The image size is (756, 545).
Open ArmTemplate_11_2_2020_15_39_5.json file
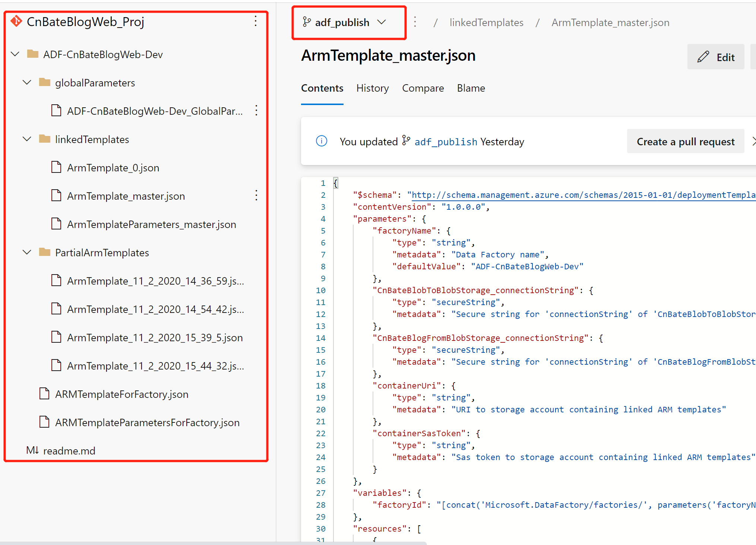(155, 338)
